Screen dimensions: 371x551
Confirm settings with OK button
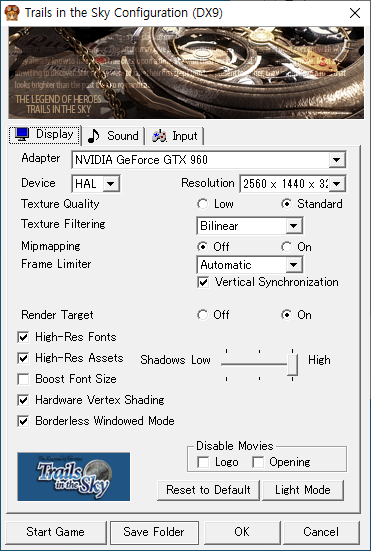[242, 532]
